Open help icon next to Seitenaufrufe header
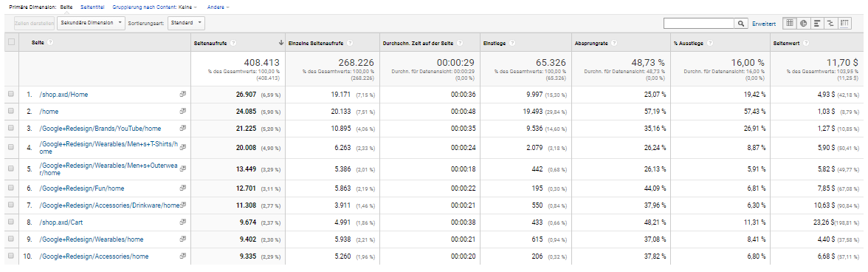The width and height of the screenshot is (868, 272). (x=233, y=43)
